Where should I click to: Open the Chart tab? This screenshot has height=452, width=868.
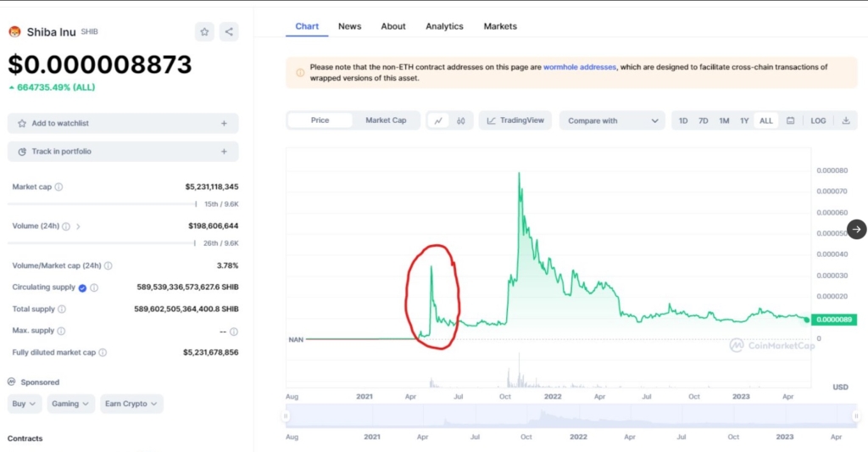[x=307, y=26]
